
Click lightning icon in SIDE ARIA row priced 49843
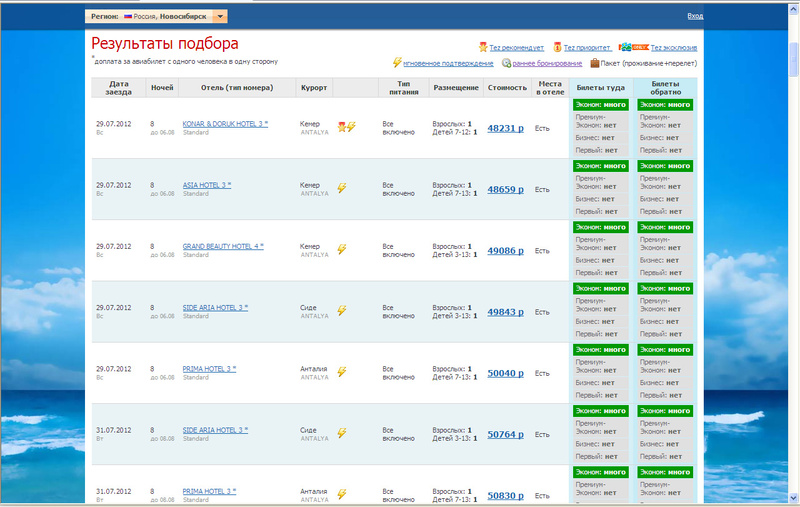342,310
